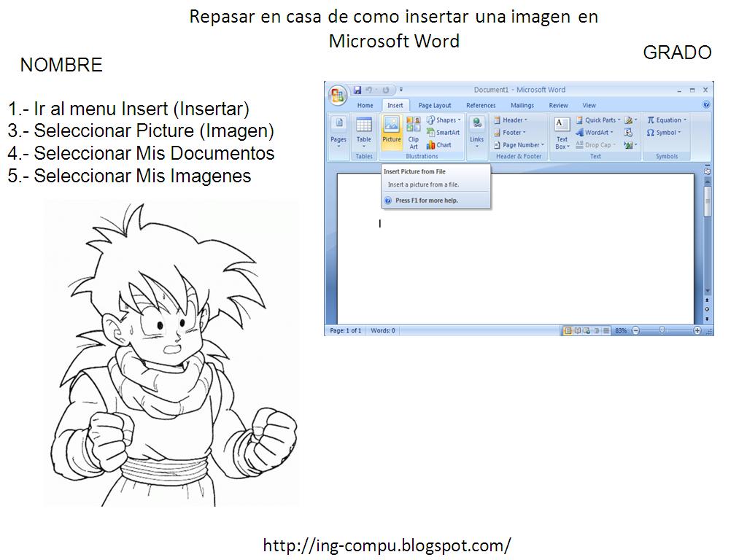Viewport: 747px width, 560px height.
Task: Insert a SmartArt graphic
Action: tap(443, 133)
